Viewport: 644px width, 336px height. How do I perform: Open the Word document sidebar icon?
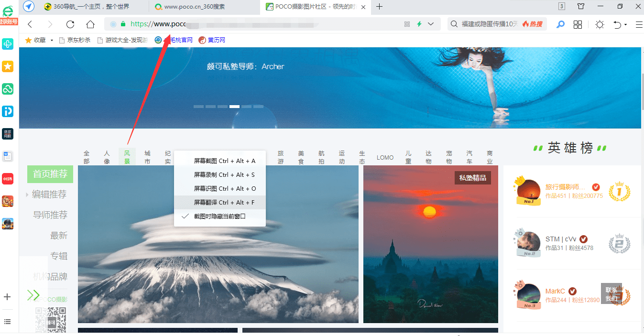[8, 156]
